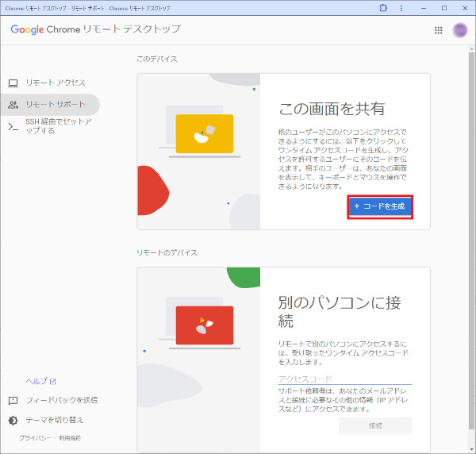Click the terminal icon for SSH setup
476x454 pixels.
coord(13,126)
